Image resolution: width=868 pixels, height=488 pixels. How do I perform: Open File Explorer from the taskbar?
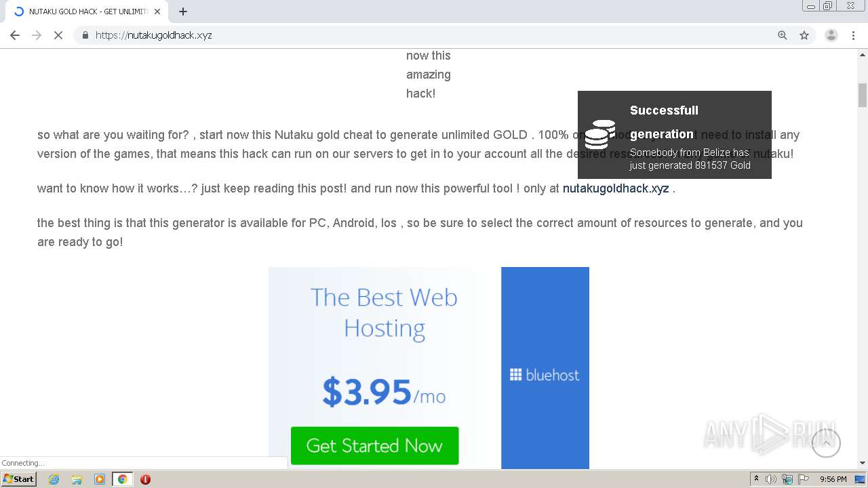pyautogui.click(x=77, y=479)
